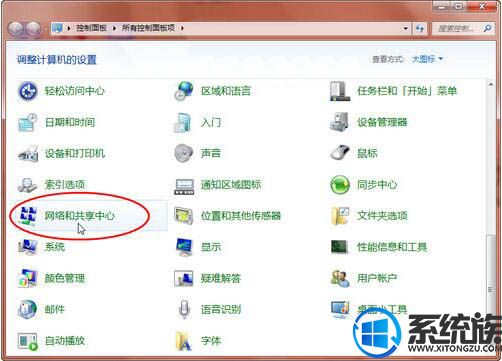Click the 所有控制面板项 breadcrumb
Image resolution: width=502 pixels, height=361 pixels.
(x=148, y=28)
